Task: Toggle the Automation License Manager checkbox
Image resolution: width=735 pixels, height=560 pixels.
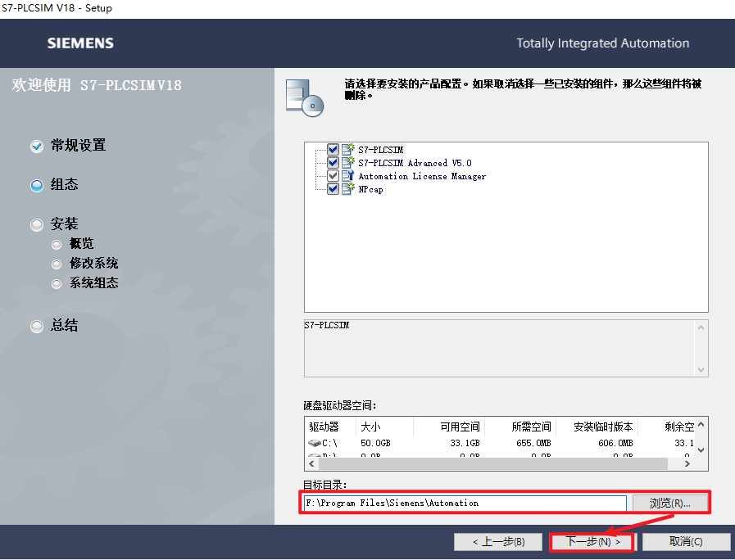Action: (333, 175)
